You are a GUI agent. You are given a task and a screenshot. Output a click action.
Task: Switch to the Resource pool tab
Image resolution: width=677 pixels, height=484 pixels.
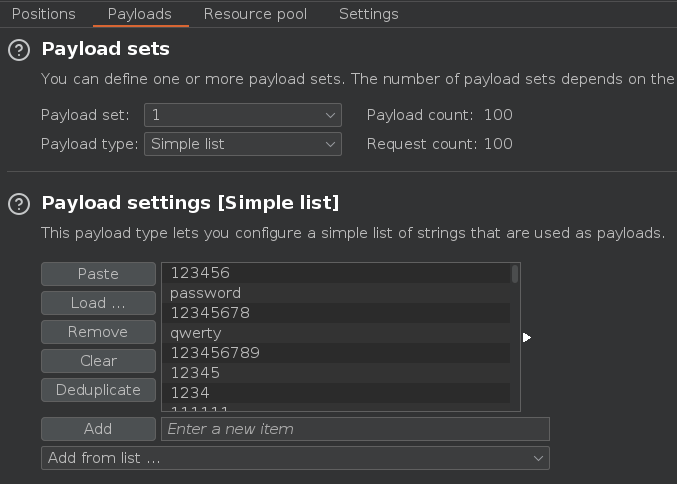255,14
